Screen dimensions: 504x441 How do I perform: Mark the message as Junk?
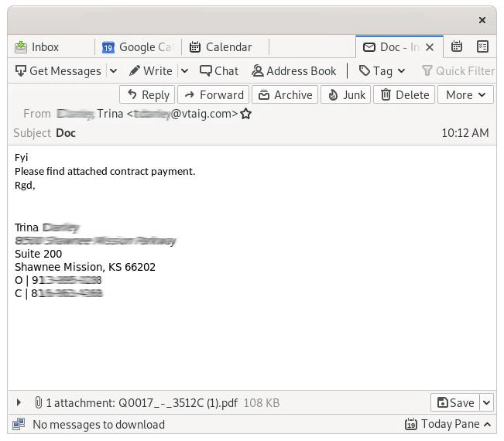point(346,94)
